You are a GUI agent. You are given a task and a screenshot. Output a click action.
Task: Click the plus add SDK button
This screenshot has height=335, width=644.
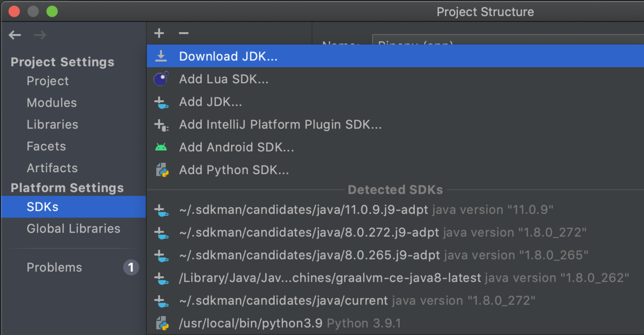(159, 33)
